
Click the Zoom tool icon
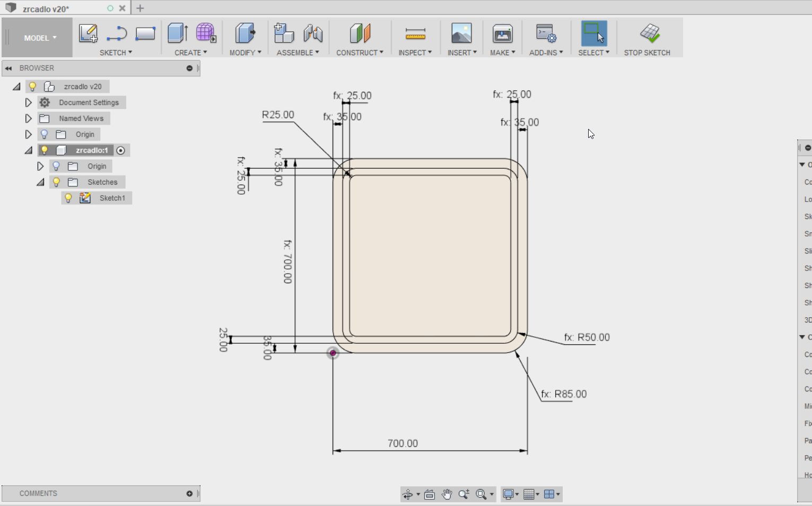pyautogui.click(x=464, y=494)
